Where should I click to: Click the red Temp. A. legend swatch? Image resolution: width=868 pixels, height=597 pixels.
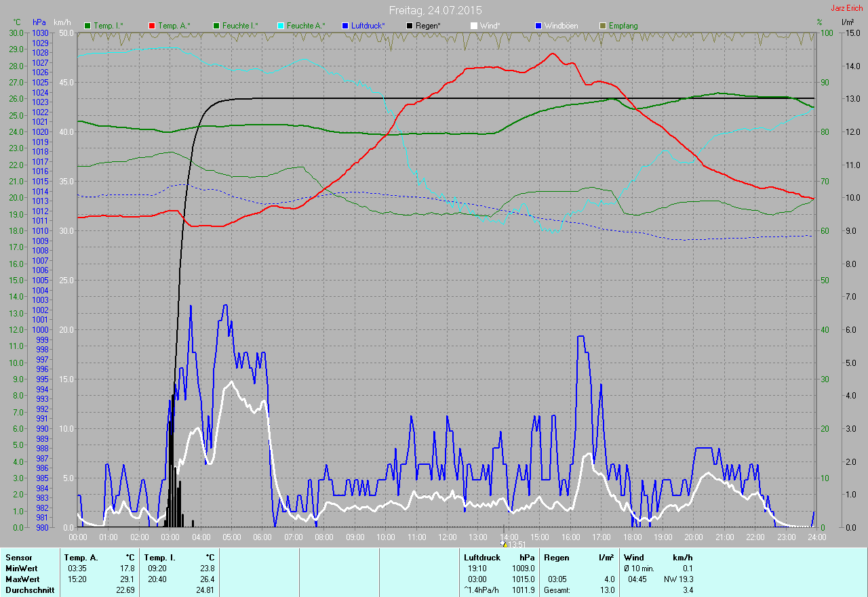[152, 26]
